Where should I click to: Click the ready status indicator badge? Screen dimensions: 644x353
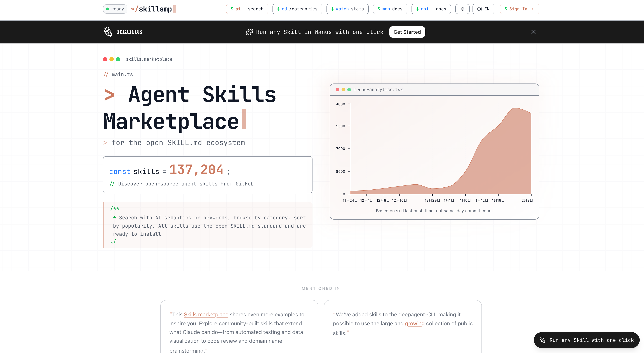115,9
